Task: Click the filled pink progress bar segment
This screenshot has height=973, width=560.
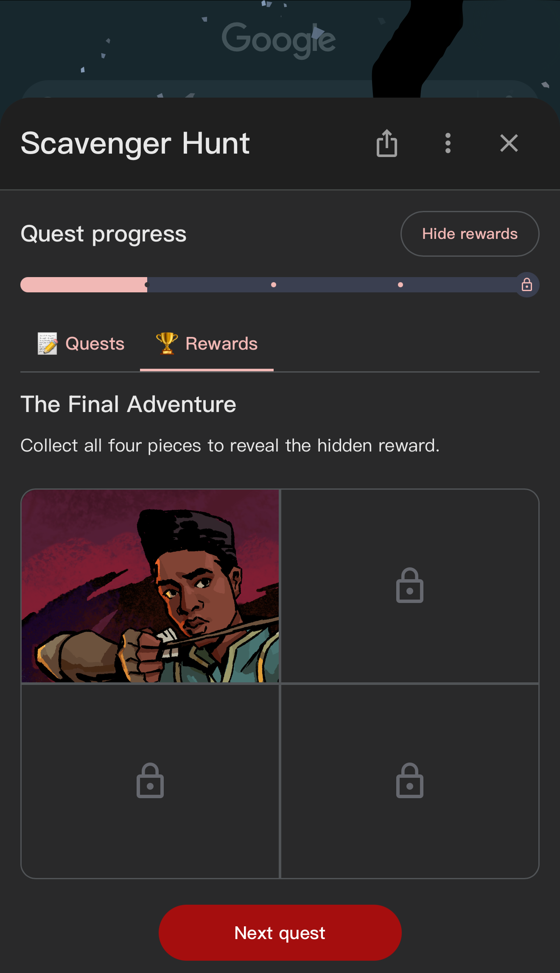Action: click(x=83, y=285)
